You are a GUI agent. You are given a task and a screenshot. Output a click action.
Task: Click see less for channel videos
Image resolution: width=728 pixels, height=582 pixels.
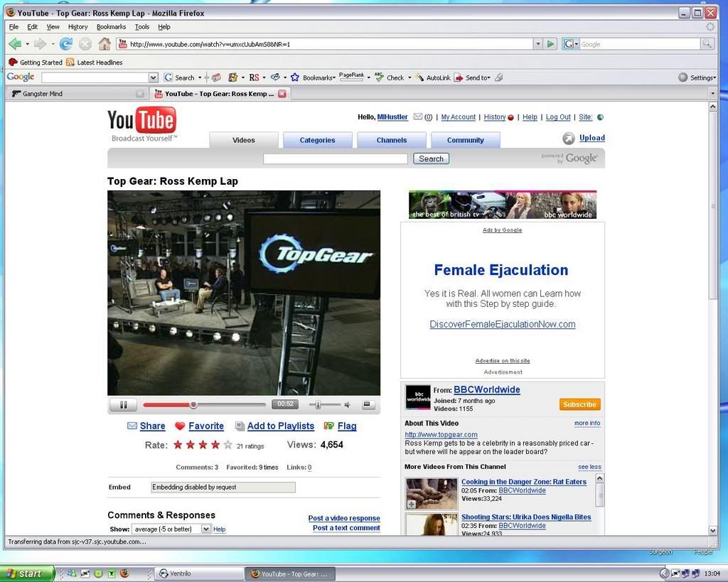589,467
